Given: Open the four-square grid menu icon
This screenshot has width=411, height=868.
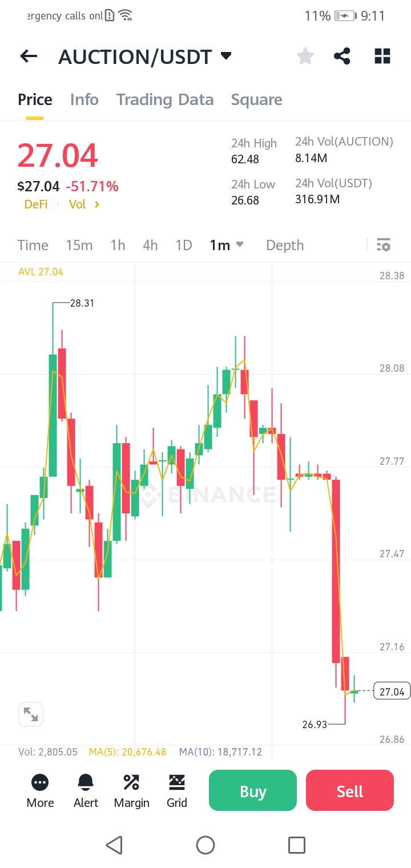Looking at the screenshot, I should (382, 56).
